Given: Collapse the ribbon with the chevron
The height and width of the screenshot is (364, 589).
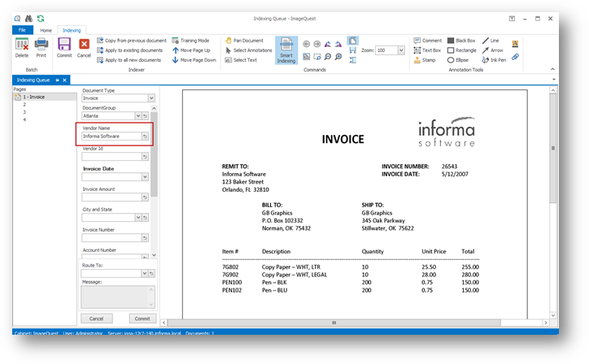Looking at the screenshot, I should click(552, 69).
